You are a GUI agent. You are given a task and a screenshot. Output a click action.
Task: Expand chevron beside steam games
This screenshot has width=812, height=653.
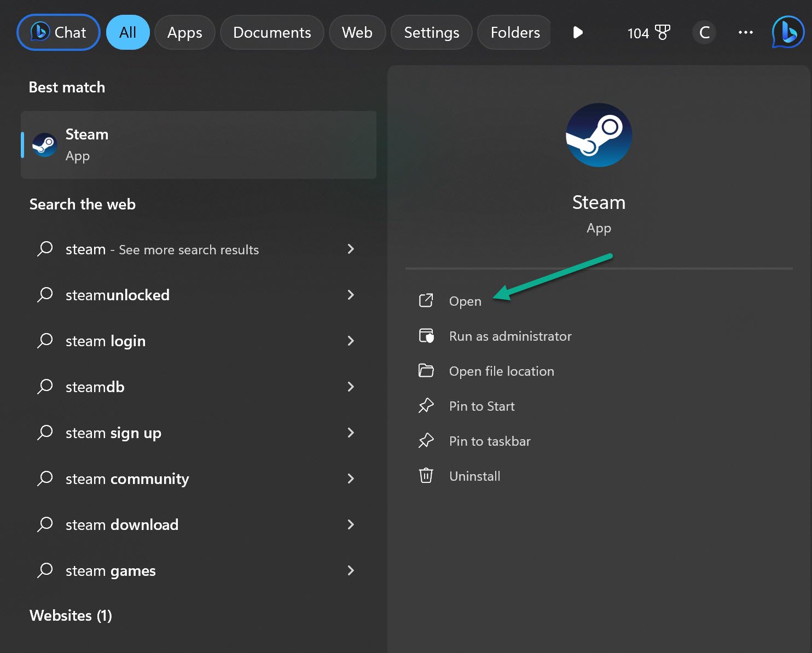coord(351,570)
